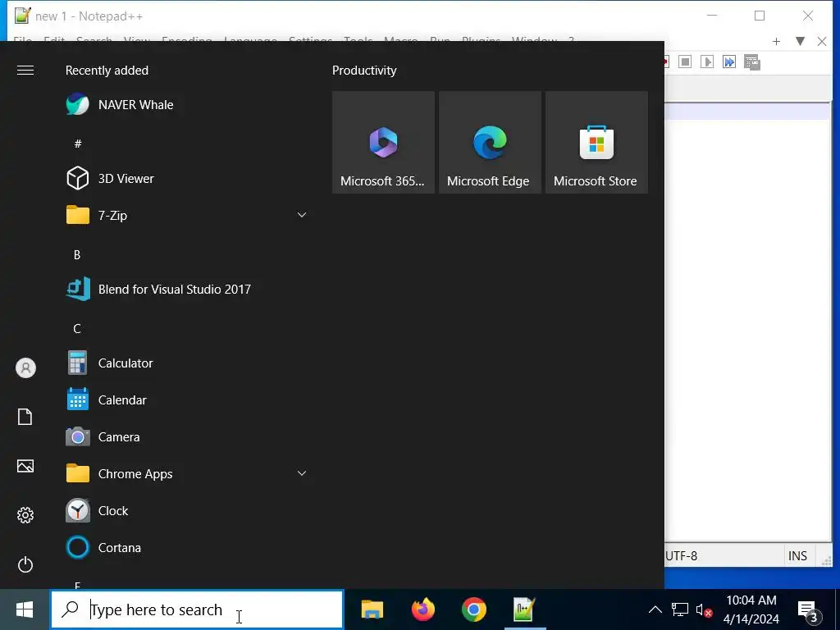Open the Chrome Apps folder icon
This screenshot has height=630, width=840.
[78, 473]
